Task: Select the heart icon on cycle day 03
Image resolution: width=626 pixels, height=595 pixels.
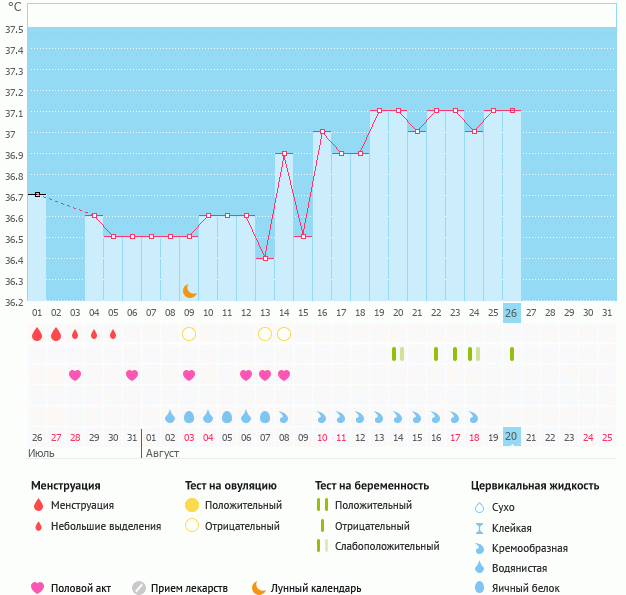Action: point(75,375)
